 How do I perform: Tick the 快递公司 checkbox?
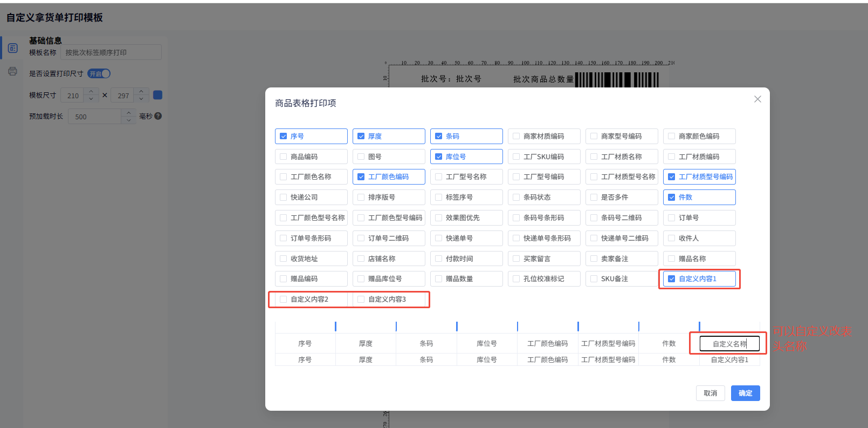point(284,198)
